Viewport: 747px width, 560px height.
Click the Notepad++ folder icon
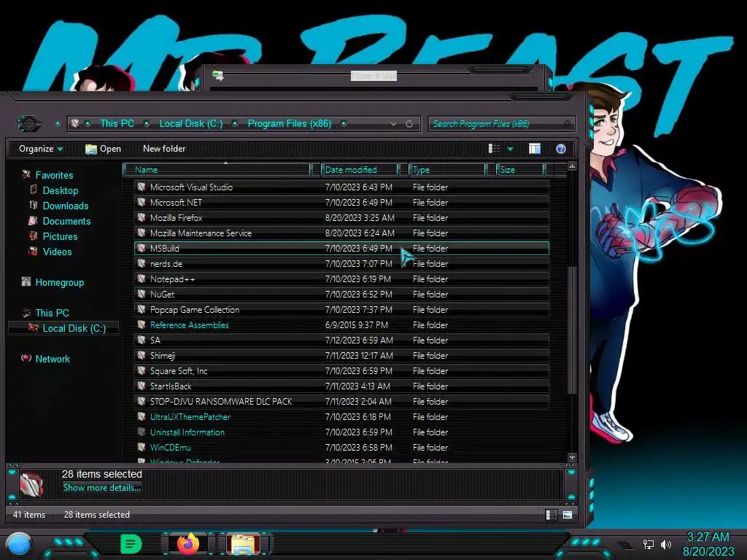[x=142, y=279]
